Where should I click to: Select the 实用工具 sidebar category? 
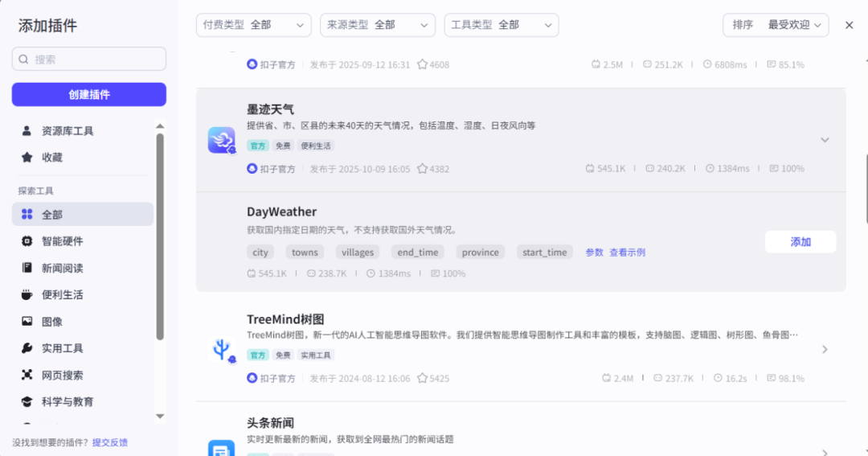click(x=83, y=348)
